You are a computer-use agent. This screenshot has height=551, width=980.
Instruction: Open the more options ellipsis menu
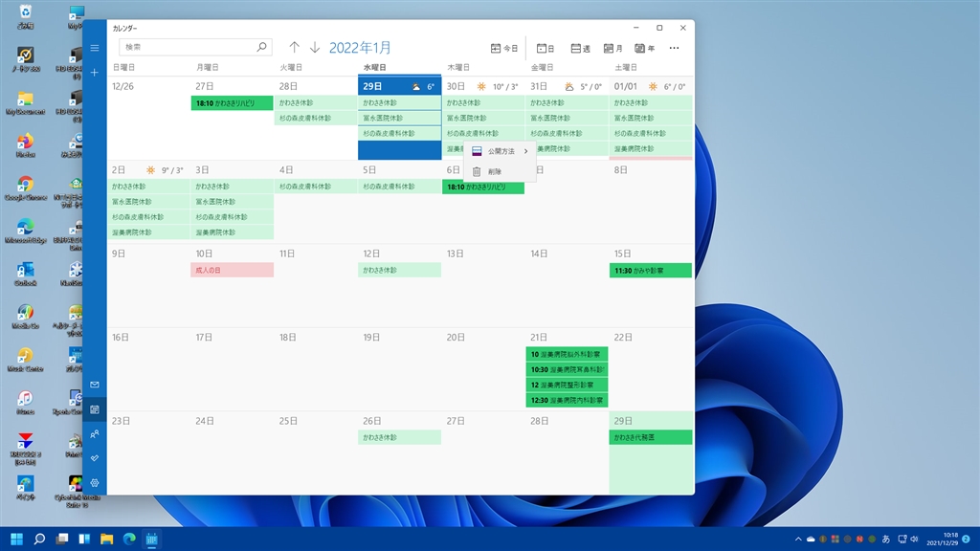click(x=674, y=48)
